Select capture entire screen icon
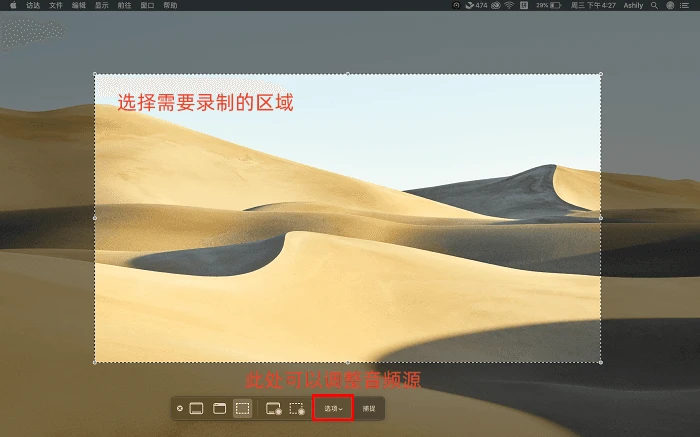This screenshot has height=437, width=700. coord(196,408)
